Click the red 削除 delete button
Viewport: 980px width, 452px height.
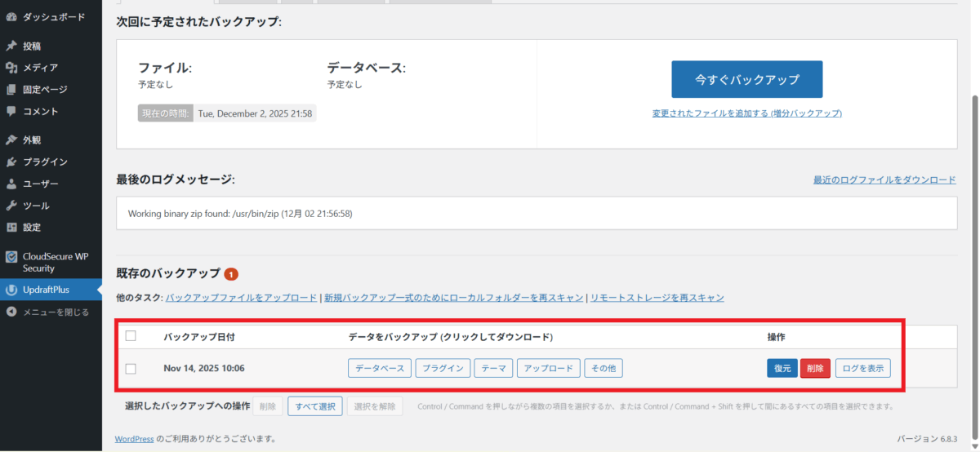coord(815,369)
